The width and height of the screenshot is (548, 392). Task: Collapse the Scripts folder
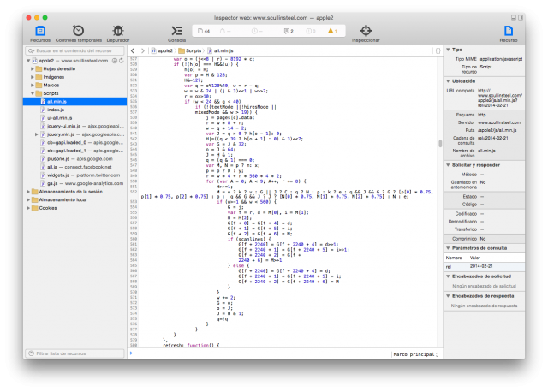[33, 93]
